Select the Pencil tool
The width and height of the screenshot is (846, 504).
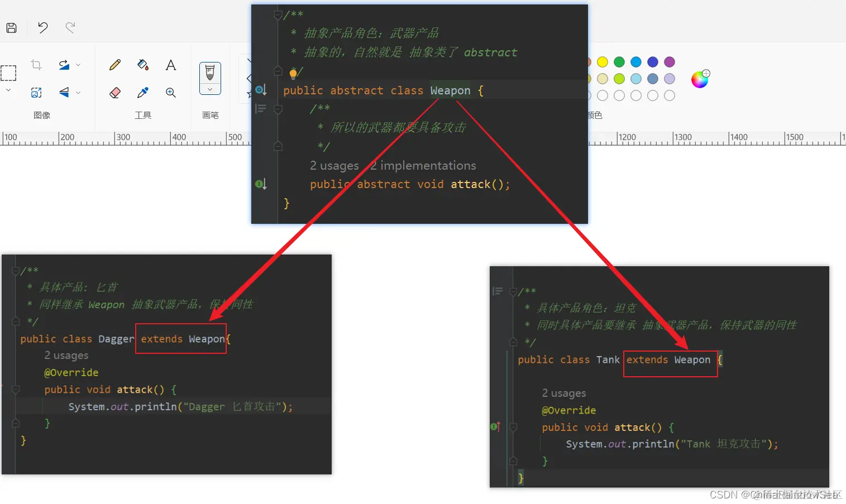pyautogui.click(x=115, y=65)
